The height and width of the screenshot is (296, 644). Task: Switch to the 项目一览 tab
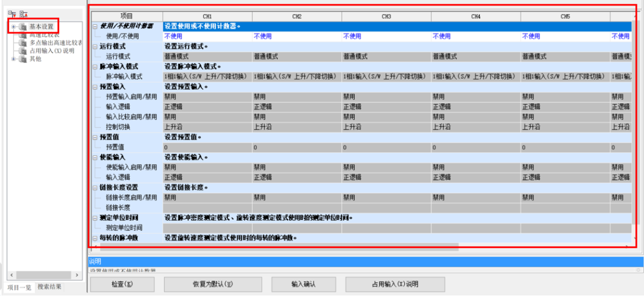click(19, 287)
